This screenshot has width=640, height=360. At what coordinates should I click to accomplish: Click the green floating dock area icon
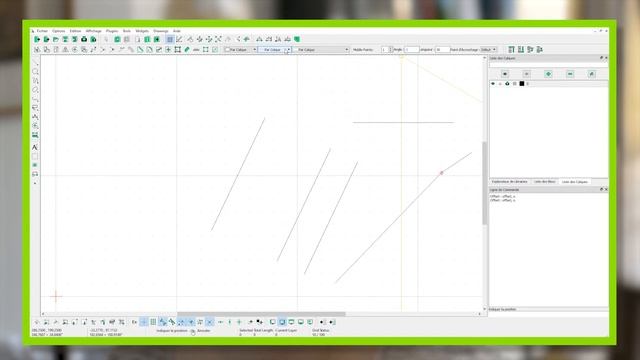click(x=310, y=322)
